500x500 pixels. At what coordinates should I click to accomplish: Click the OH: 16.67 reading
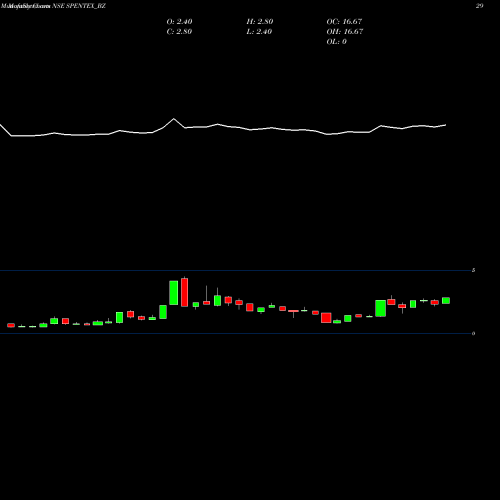tap(345, 32)
